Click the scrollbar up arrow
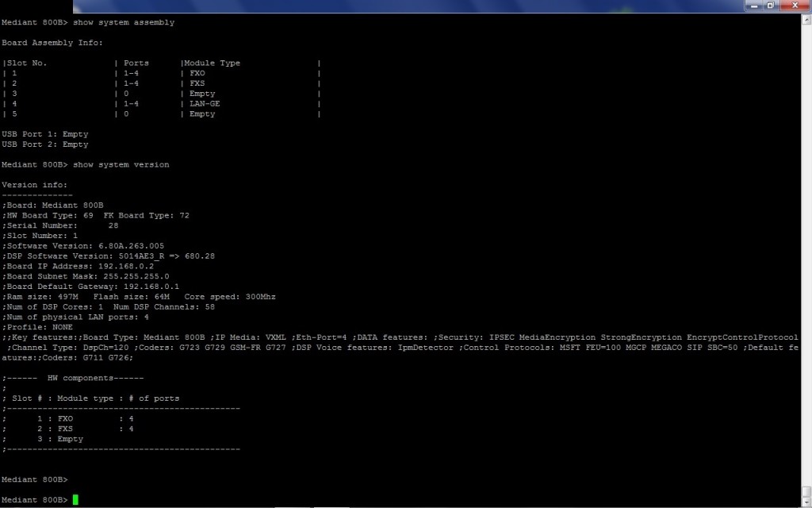 [806, 20]
